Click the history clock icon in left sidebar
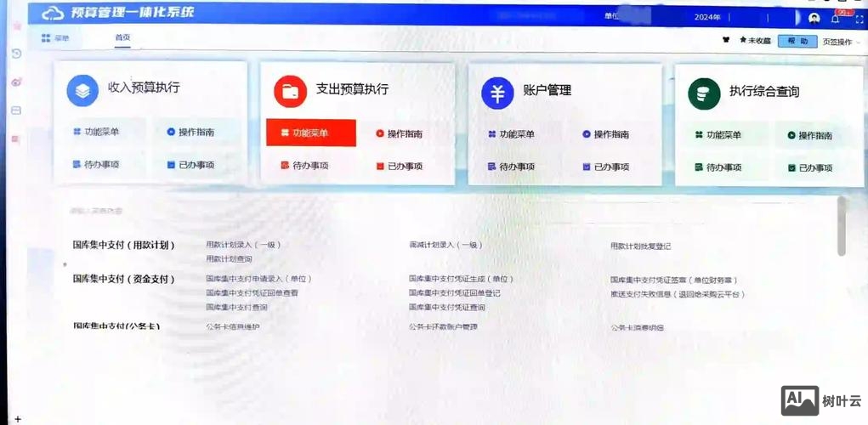 click(17, 54)
